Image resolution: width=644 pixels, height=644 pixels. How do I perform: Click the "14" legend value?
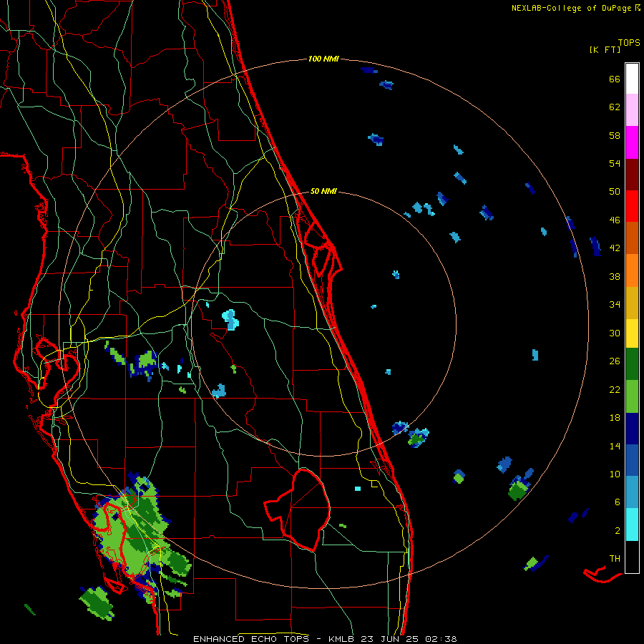(x=615, y=446)
